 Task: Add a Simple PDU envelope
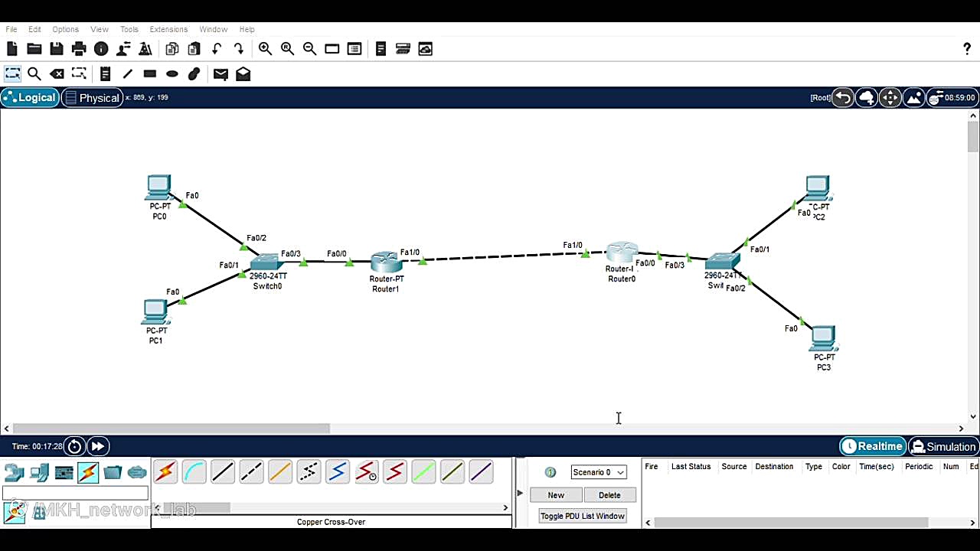tap(220, 74)
